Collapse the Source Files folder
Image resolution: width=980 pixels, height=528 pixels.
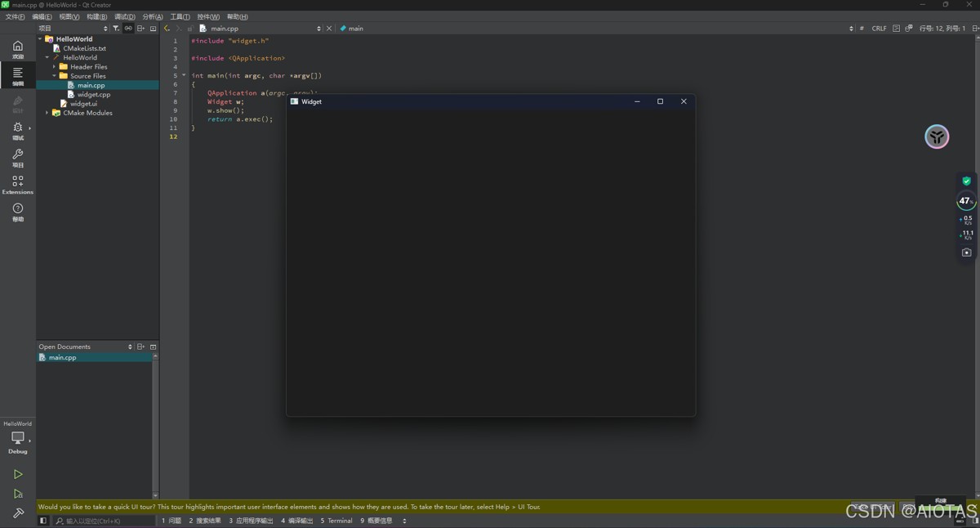55,76
